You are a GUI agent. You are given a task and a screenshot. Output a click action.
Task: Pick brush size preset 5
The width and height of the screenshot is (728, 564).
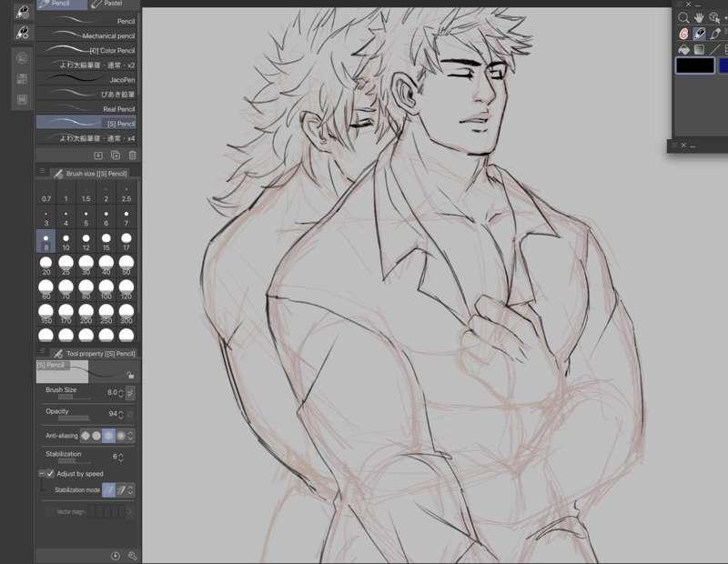coord(86,218)
